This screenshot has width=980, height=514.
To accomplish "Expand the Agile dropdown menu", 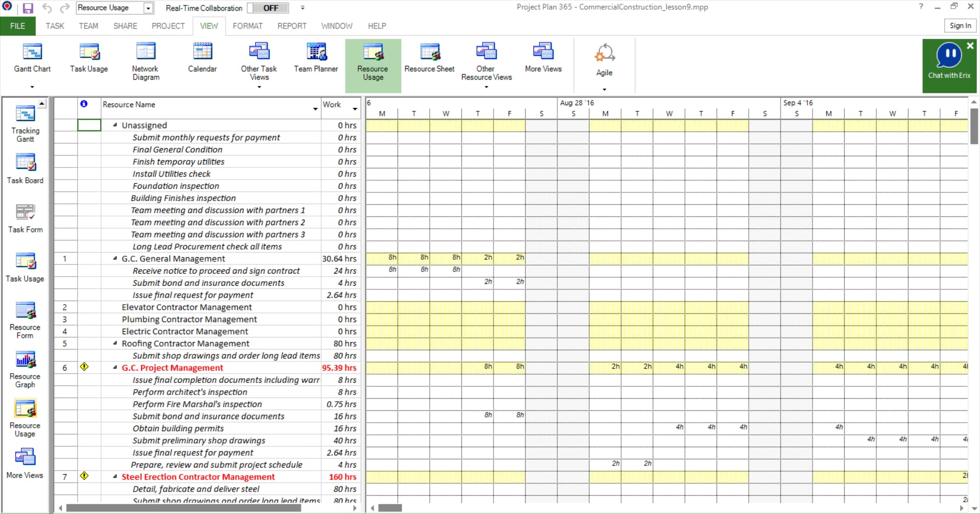I will [604, 89].
